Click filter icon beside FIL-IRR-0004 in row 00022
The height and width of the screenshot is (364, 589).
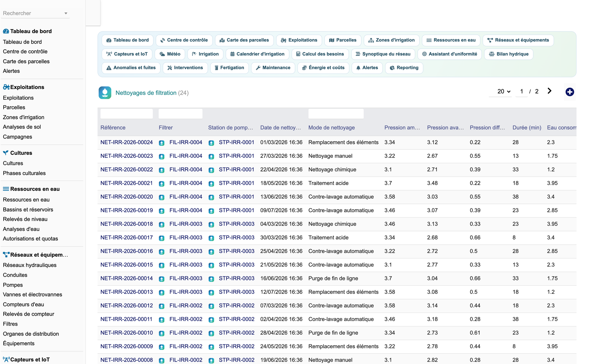(162, 170)
